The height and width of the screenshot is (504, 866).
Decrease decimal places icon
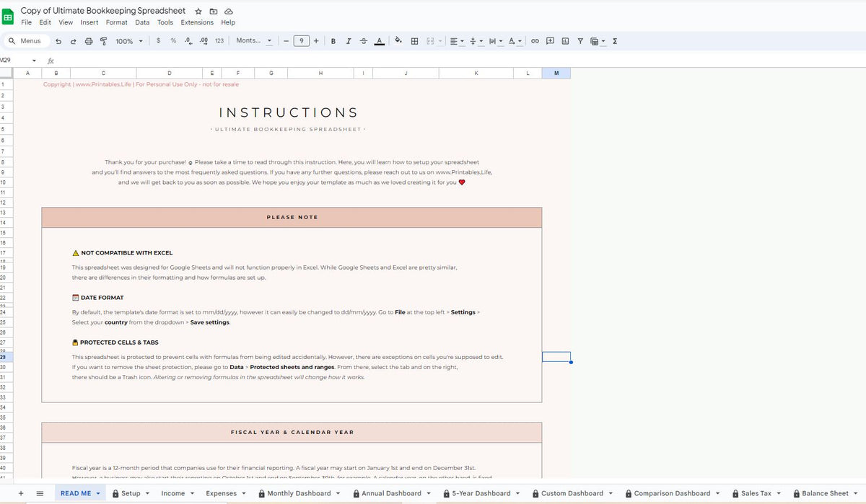pyautogui.click(x=188, y=40)
